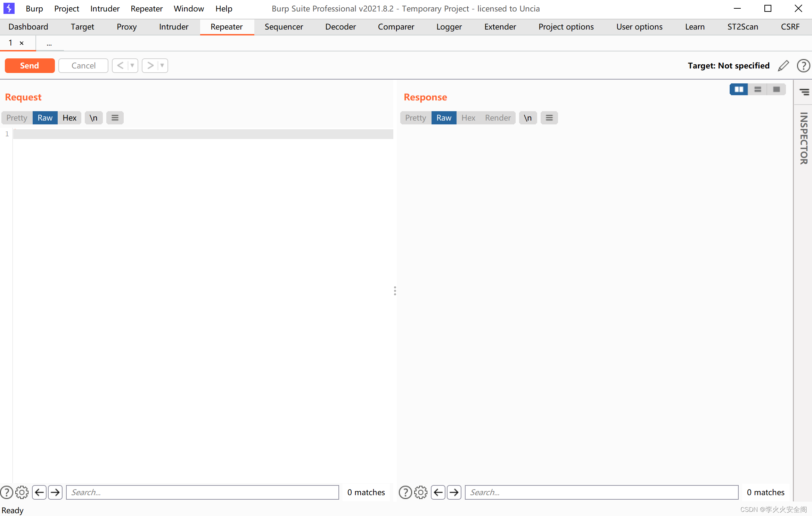Open Request search help icon
This screenshot has height=516, width=812.
coord(7,492)
